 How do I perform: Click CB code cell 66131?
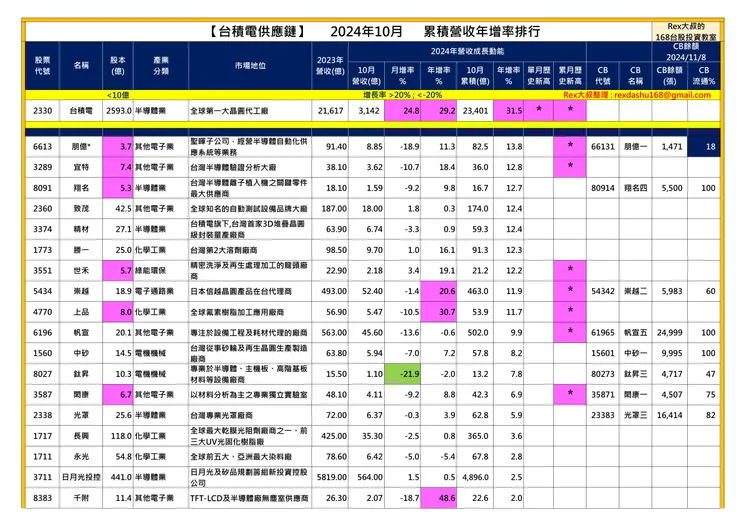coord(603,146)
